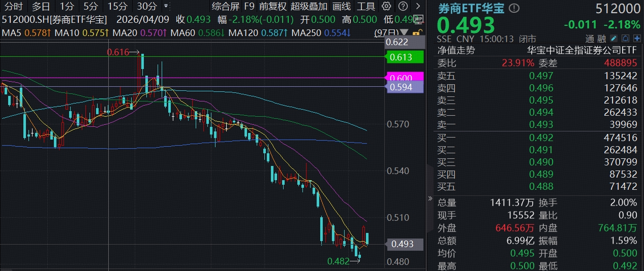The width and height of the screenshot is (644, 271).
Task: Open the 工具 tools menu
Action: pyautogui.click(x=366, y=7)
